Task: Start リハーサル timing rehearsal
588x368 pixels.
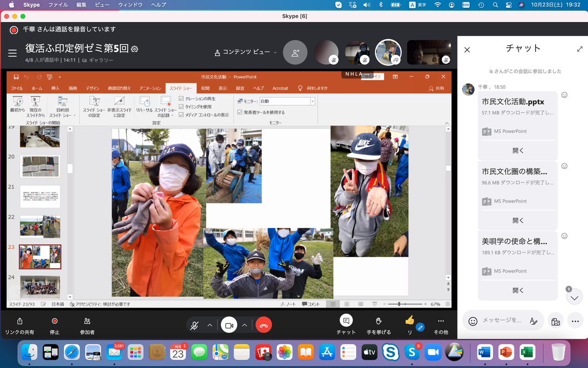Action: point(144,104)
